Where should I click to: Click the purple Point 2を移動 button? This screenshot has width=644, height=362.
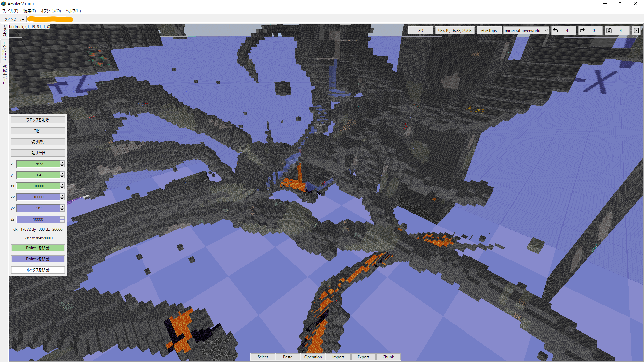pyautogui.click(x=38, y=259)
